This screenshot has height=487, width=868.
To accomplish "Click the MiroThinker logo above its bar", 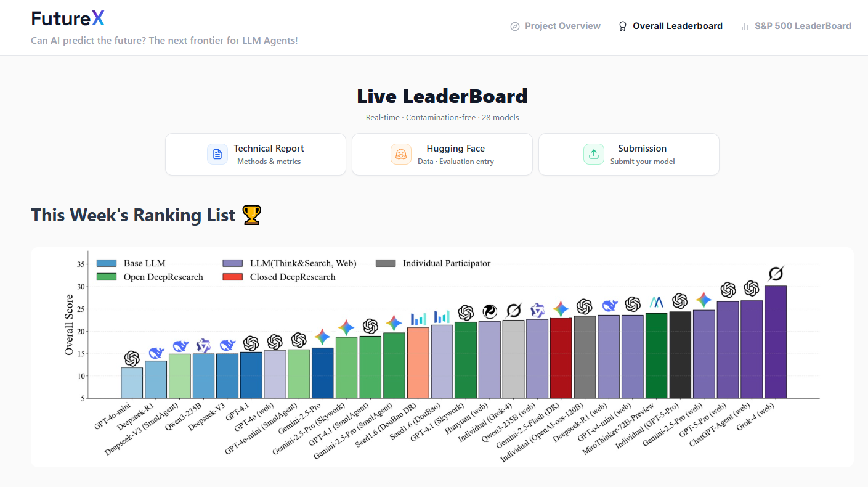I will (656, 302).
